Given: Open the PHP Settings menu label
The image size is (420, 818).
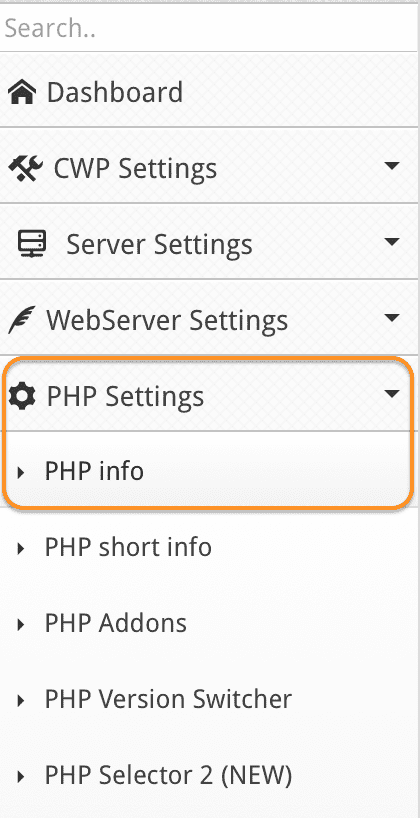Looking at the screenshot, I should tap(125, 396).
